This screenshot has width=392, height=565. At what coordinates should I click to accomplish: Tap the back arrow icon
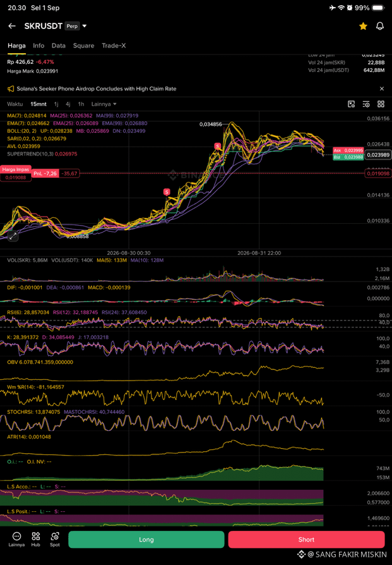point(12,26)
